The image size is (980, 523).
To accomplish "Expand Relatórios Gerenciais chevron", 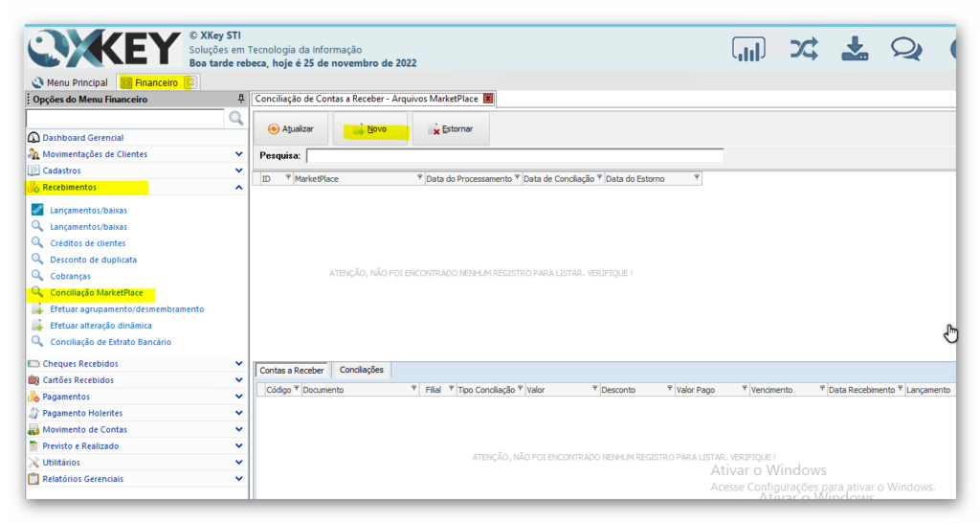I will [238, 479].
